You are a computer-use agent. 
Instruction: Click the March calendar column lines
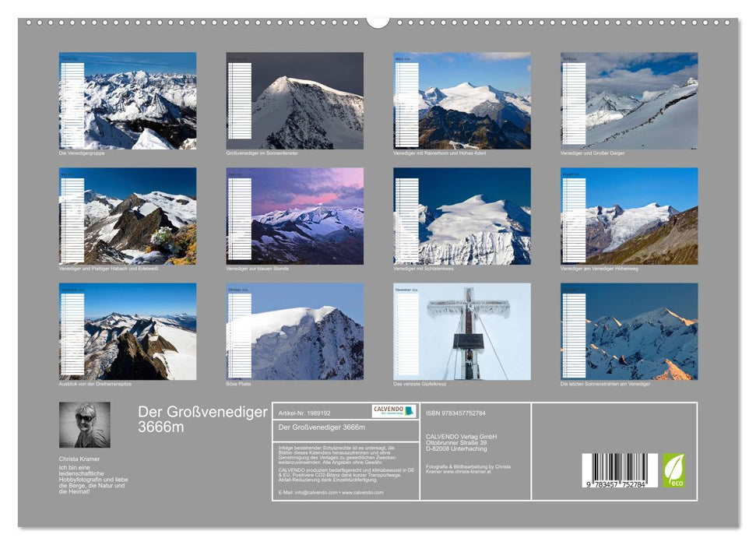406,105
